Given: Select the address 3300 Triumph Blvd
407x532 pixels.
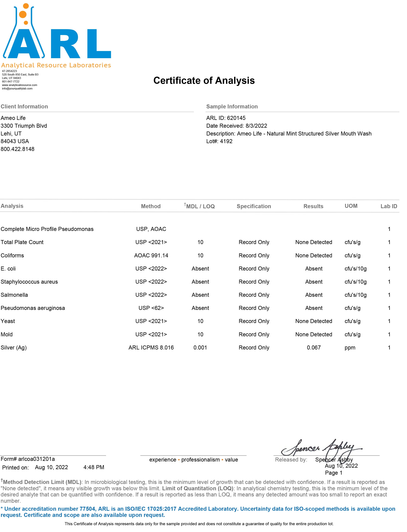Looking at the screenshot, I should pos(24,126).
